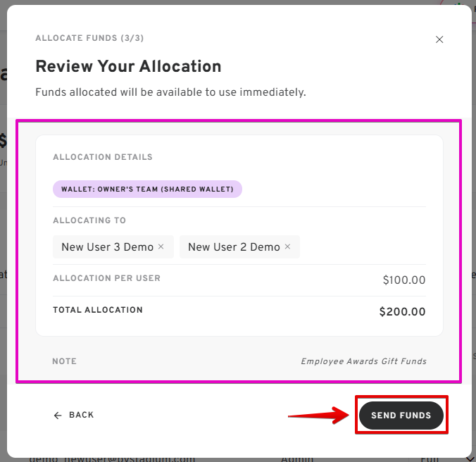Image resolution: width=476 pixels, height=462 pixels.
Task: Click the left arrow icon beside Back
Action: click(58, 416)
